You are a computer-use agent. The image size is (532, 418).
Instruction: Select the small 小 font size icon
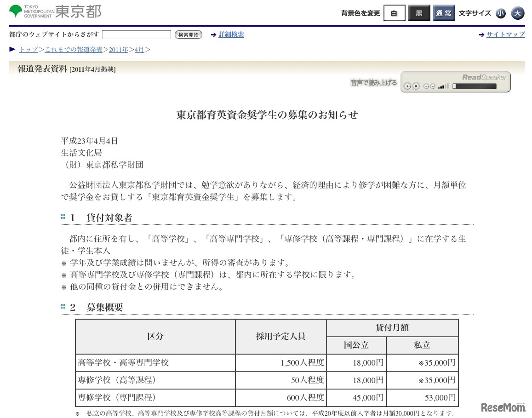(x=501, y=13)
